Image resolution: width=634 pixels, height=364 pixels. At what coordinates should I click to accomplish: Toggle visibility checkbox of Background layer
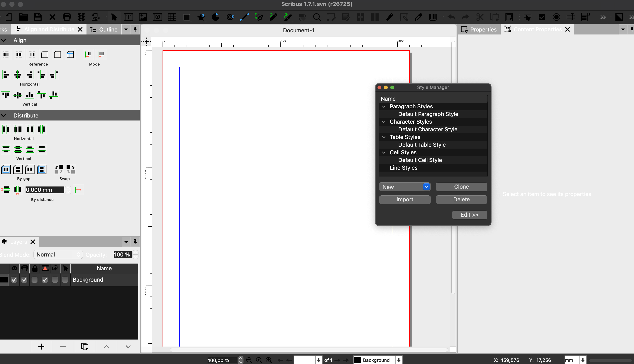click(14, 280)
